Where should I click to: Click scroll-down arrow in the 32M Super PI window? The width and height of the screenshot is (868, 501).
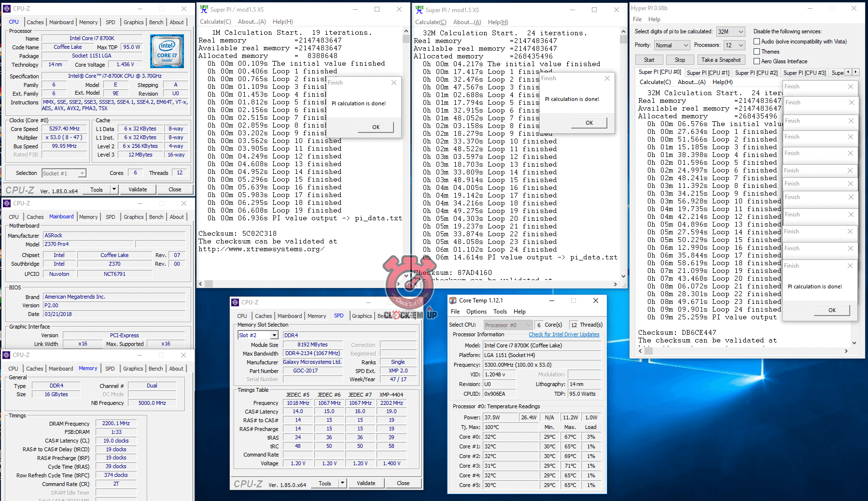coord(623,276)
